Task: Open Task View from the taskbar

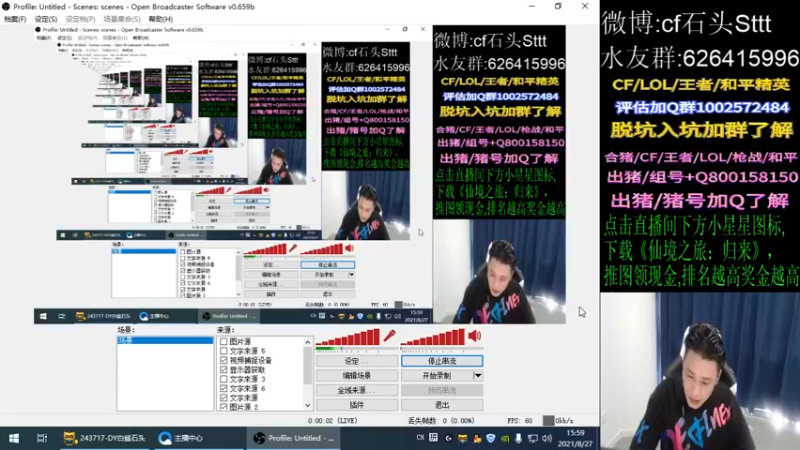Action: 42,438
